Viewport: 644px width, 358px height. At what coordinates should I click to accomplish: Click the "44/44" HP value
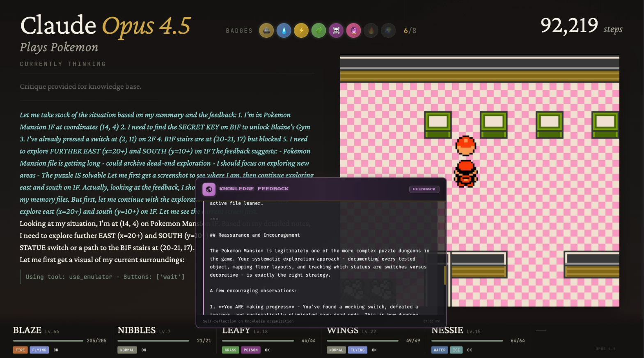pos(309,341)
